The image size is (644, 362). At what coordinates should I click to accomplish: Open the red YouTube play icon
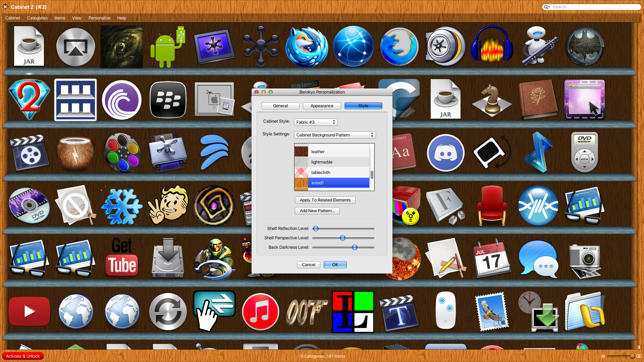click(29, 311)
